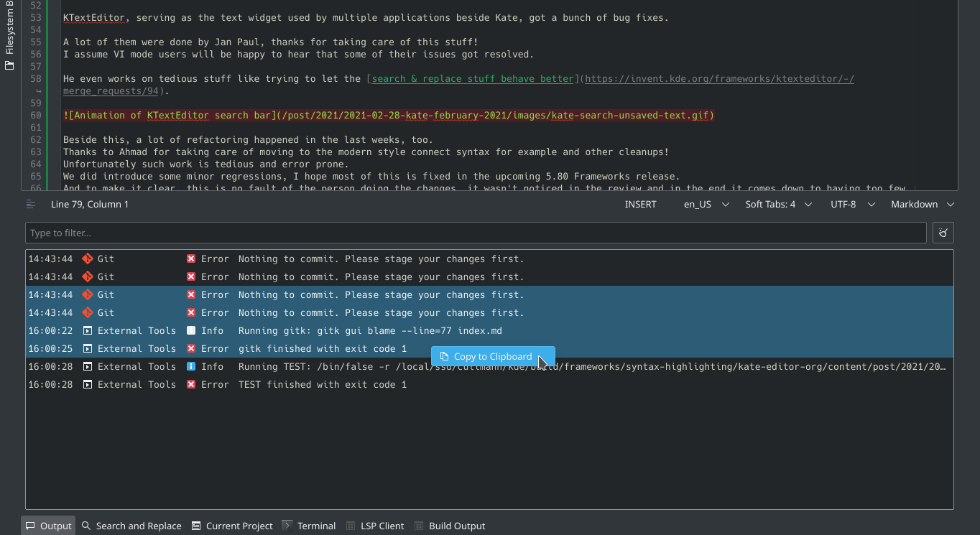980x535 pixels.
Task: Open the Soft Tabs: 4 dropdown
Action: [x=778, y=205]
